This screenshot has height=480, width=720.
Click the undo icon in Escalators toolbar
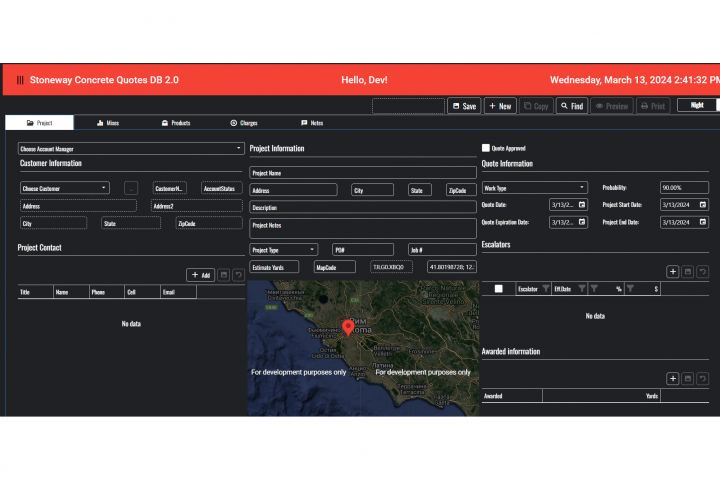tap(702, 271)
